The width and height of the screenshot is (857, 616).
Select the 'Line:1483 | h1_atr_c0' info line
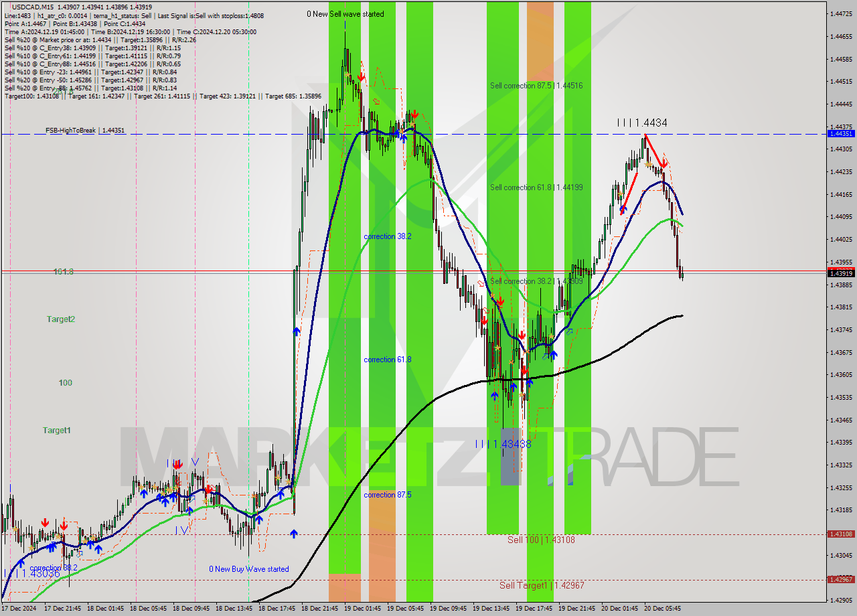[x=134, y=15]
